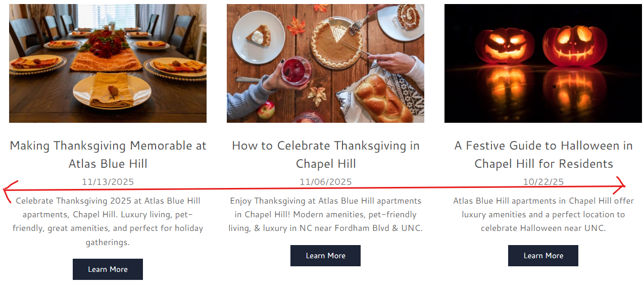
Task: Click the 11/13/2025 post date
Action: pyautogui.click(x=108, y=182)
